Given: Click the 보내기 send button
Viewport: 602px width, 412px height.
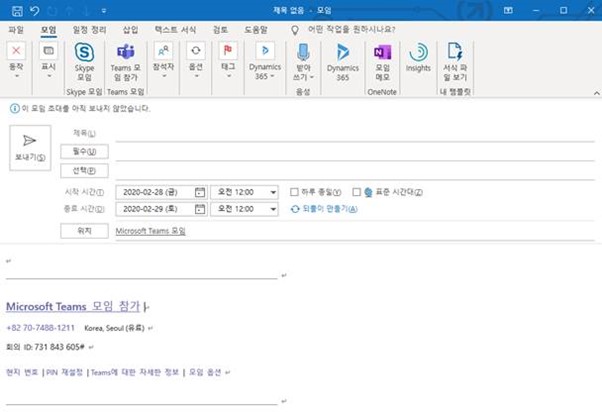Looking at the screenshot, I should (x=30, y=148).
